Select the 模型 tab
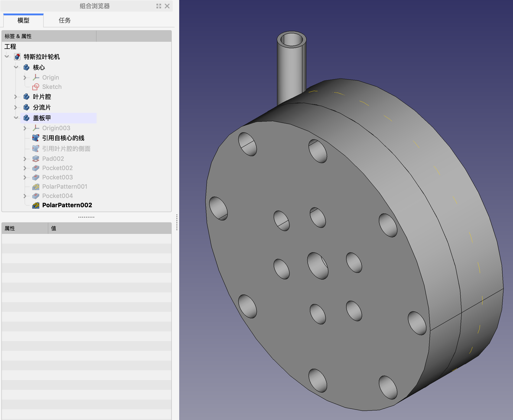Viewport: 513px width, 420px height. [23, 20]
